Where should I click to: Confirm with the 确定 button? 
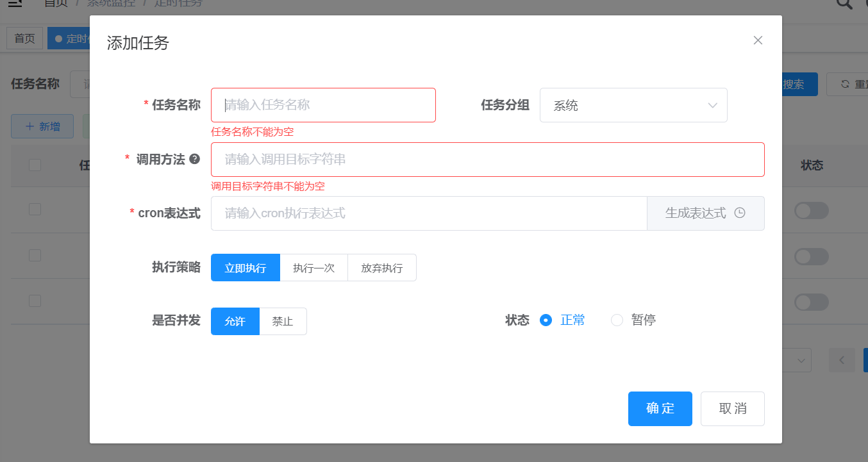click(660, 409)
